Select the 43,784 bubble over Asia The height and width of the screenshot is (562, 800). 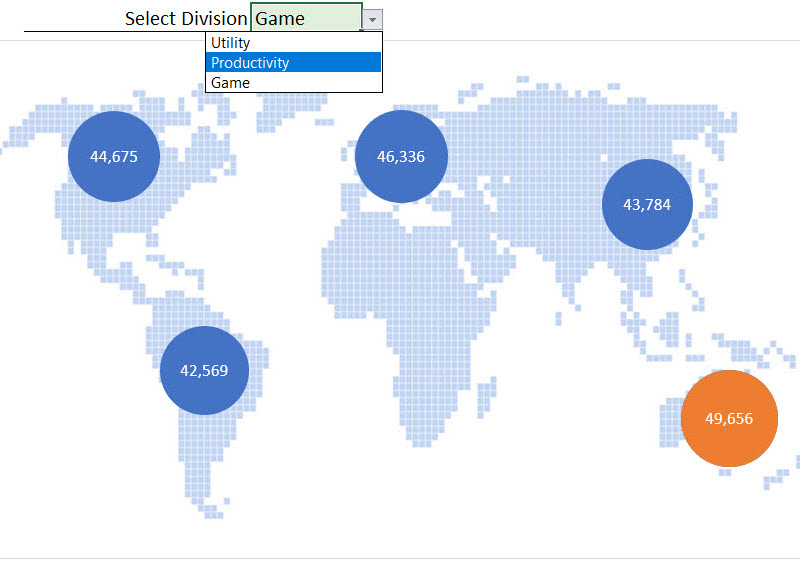647,204
